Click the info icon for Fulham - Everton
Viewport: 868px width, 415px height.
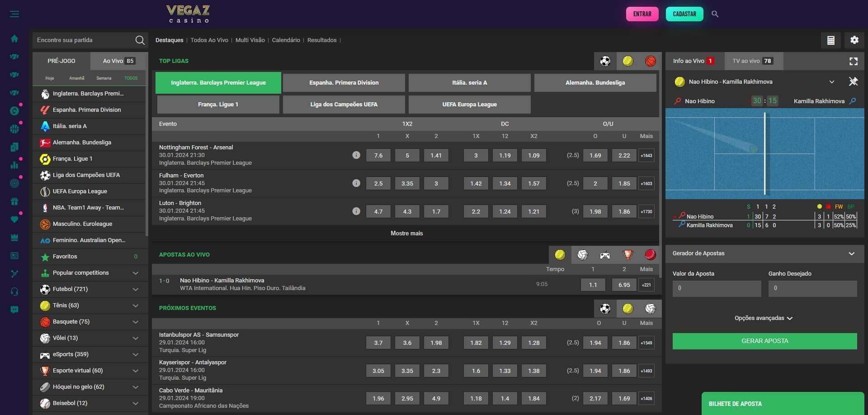(x=356, y=183)
